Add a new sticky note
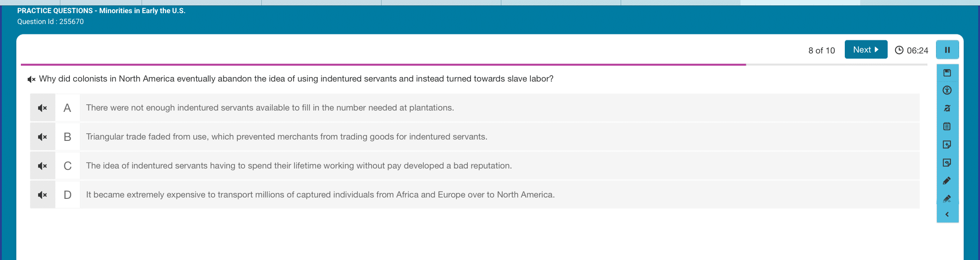 (x=947, y=144)
